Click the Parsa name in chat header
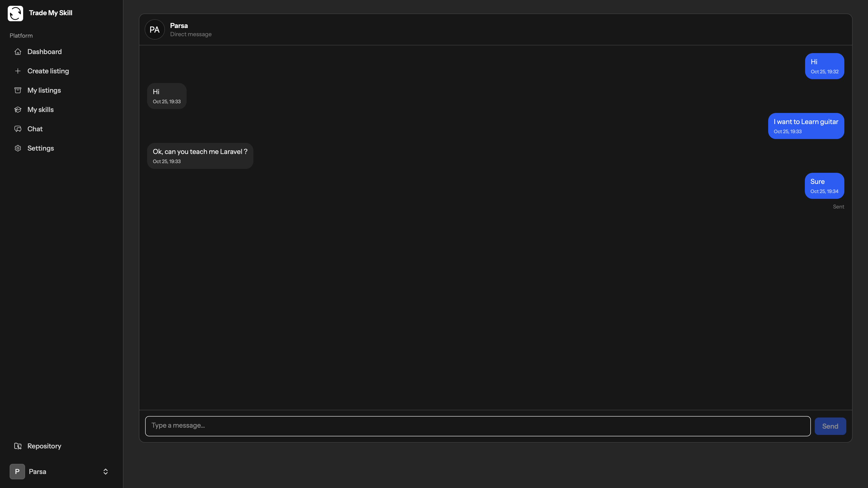868x488 pixels. pyautogui.click(x=179, y=26)
